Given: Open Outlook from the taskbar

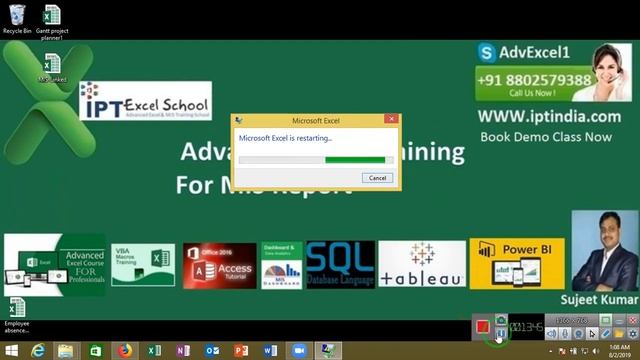Looking at the screenshot, I should (212, 351).
